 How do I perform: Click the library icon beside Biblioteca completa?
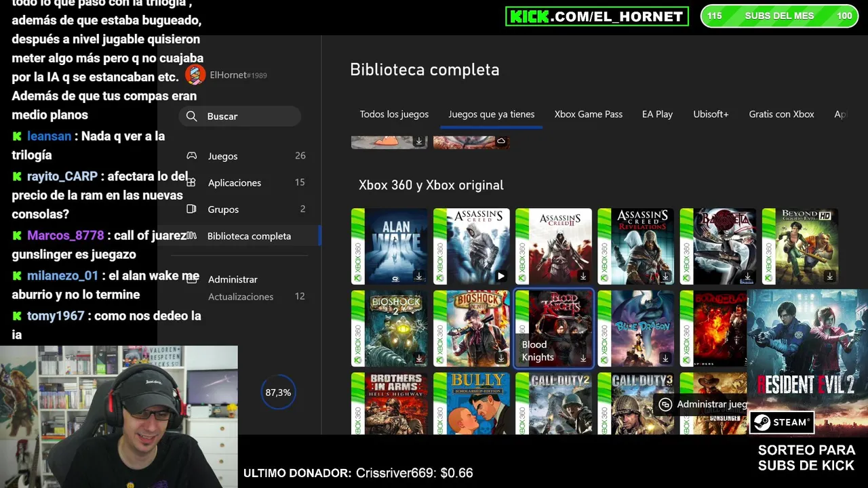coord(192,236)
